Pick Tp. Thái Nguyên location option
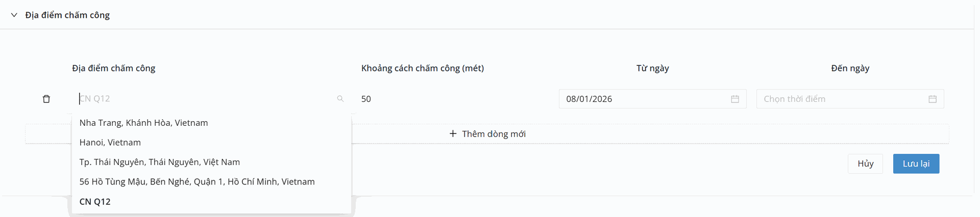This screenshot has height=217, width=980. click(x=159, y=162)
